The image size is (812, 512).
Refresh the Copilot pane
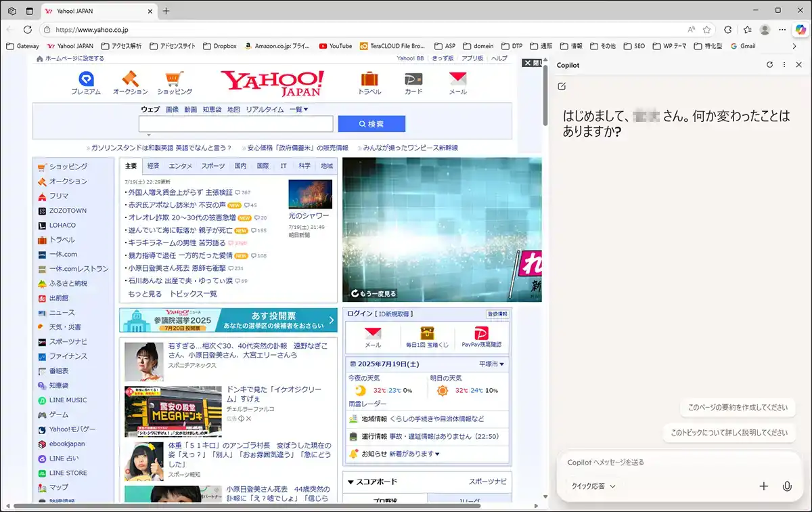(769, 65)
